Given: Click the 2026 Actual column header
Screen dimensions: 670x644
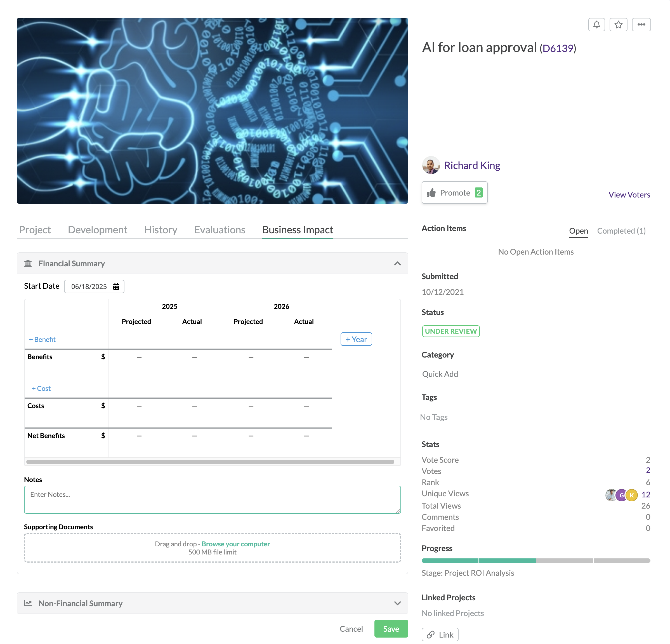Looking at the screenshot, I should 304,321.
